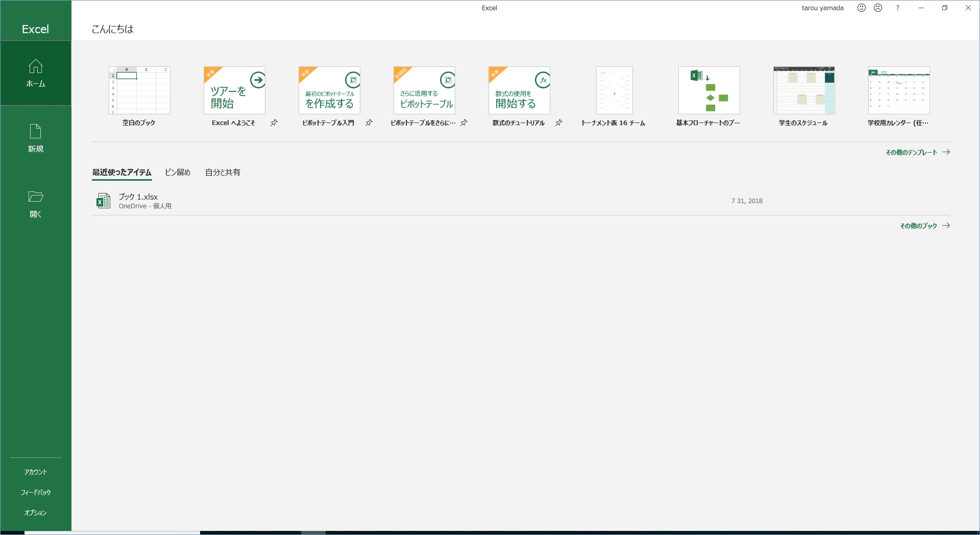
Task: Open the Open (開く) folder icon
Action: tap(36, 197)
